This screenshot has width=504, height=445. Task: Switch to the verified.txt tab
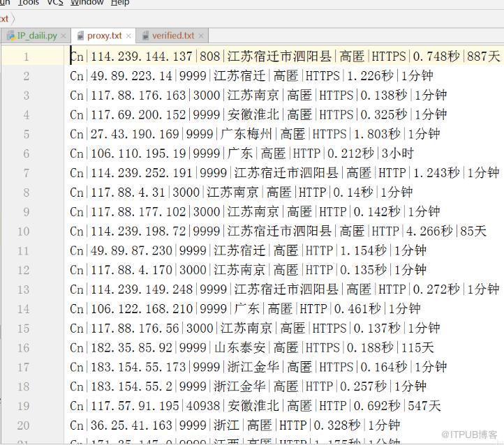click(x=173, y=36)
